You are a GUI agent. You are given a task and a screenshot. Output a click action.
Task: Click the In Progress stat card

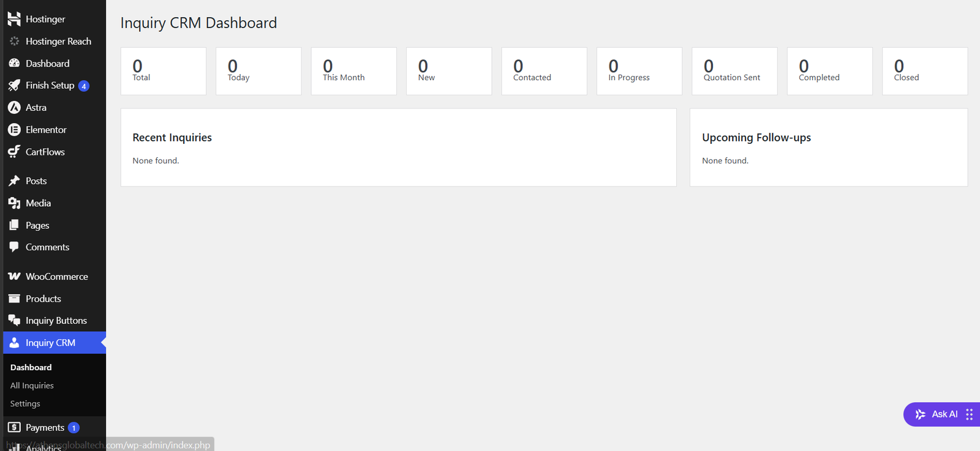click(x=639, y=71)
